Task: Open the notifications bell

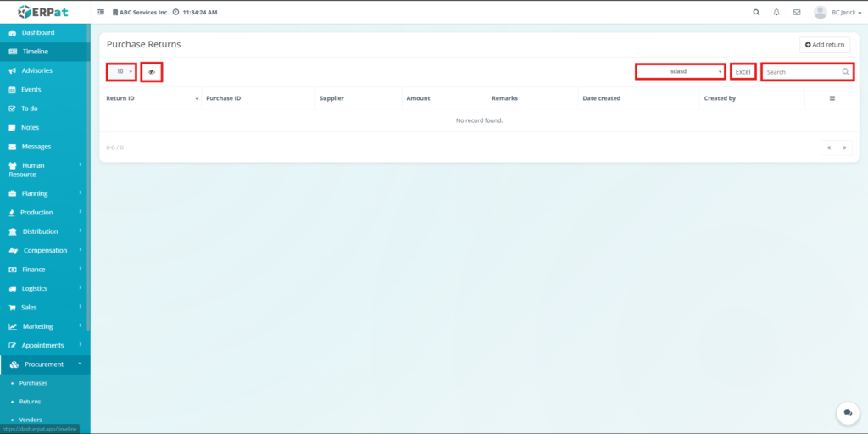Action: (776, 13)
